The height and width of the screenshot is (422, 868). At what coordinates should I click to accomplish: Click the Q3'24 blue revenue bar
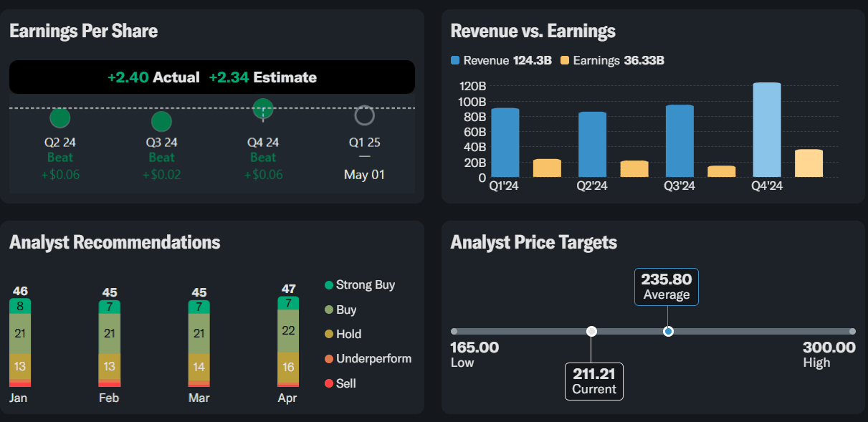coord(680,141)
